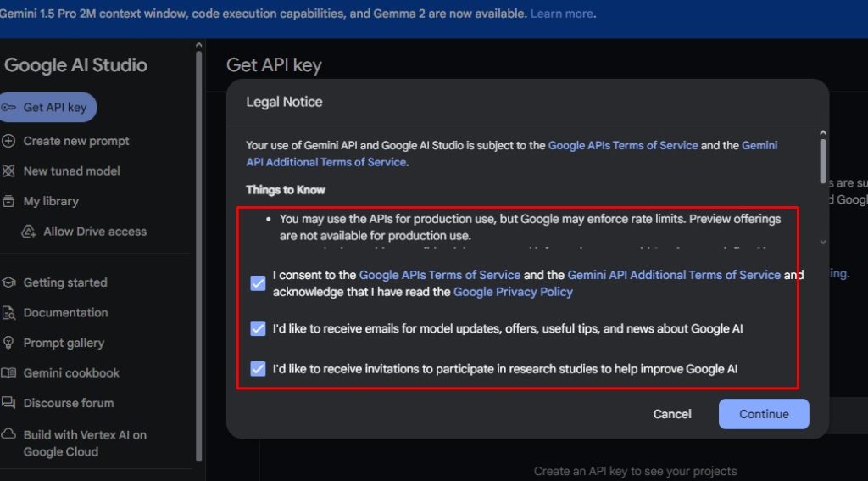The width and height of the screenshot is (868, 481).
Task: Click the chat bubbles Discourse forum icon
Action: (x=8, y=403)
